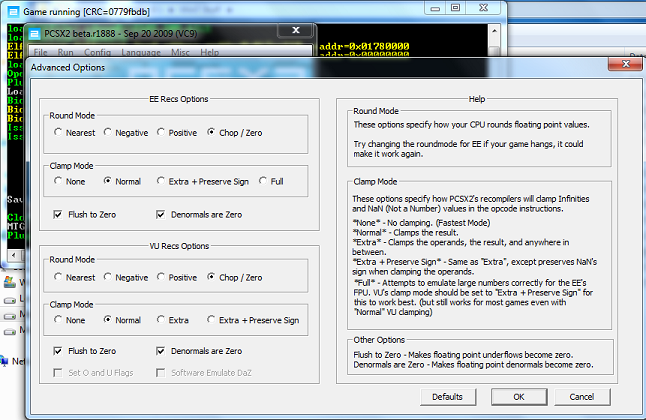Click the PCSX2 title bar icon

point(35,34)
